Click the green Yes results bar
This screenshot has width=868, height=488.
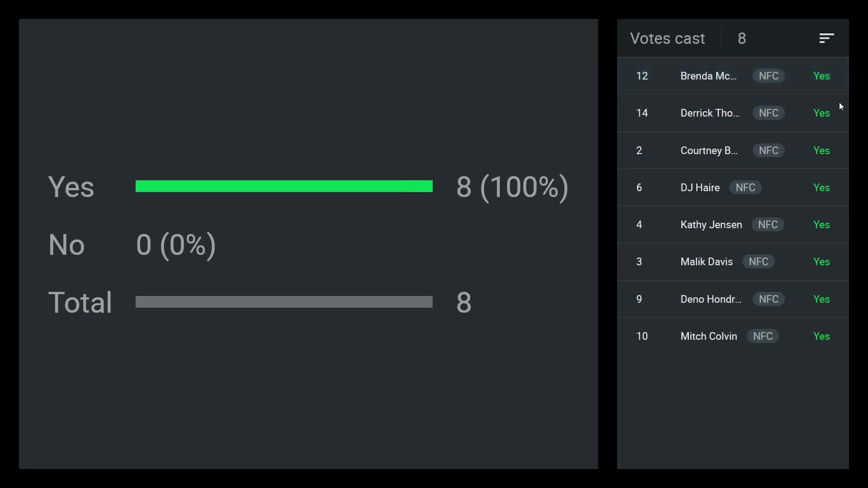click(284, 186)
